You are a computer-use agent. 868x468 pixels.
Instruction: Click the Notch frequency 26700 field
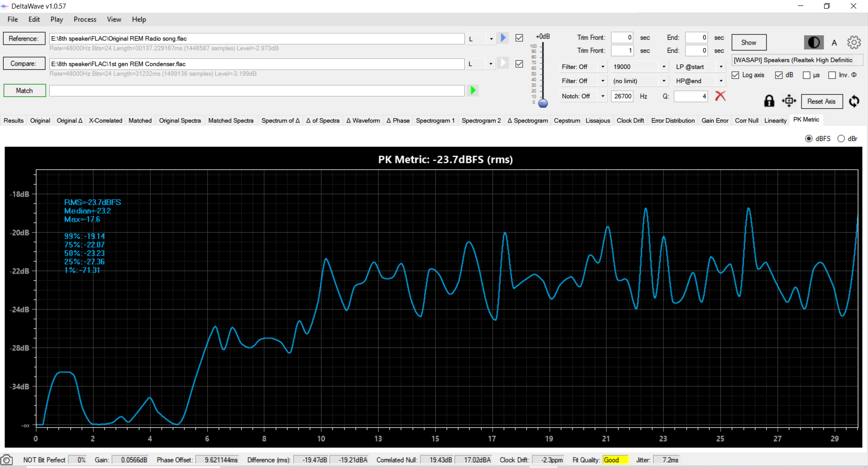622,96
